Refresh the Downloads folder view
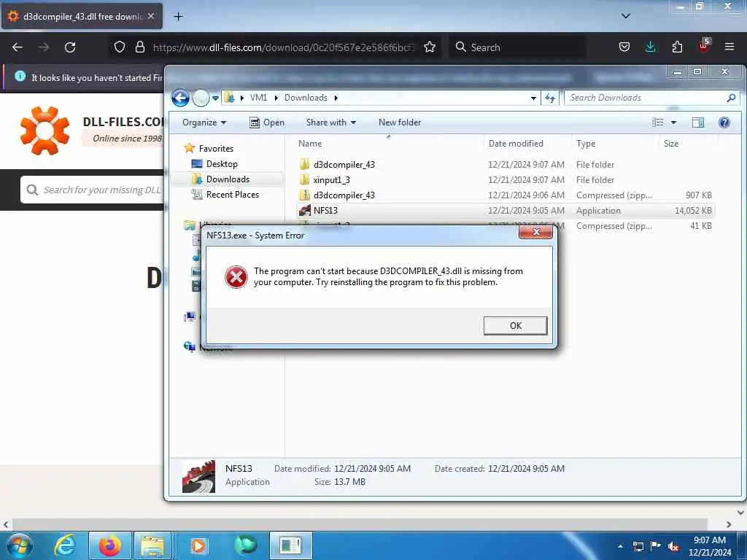The image size is (747, 560). tap(550, 98)
